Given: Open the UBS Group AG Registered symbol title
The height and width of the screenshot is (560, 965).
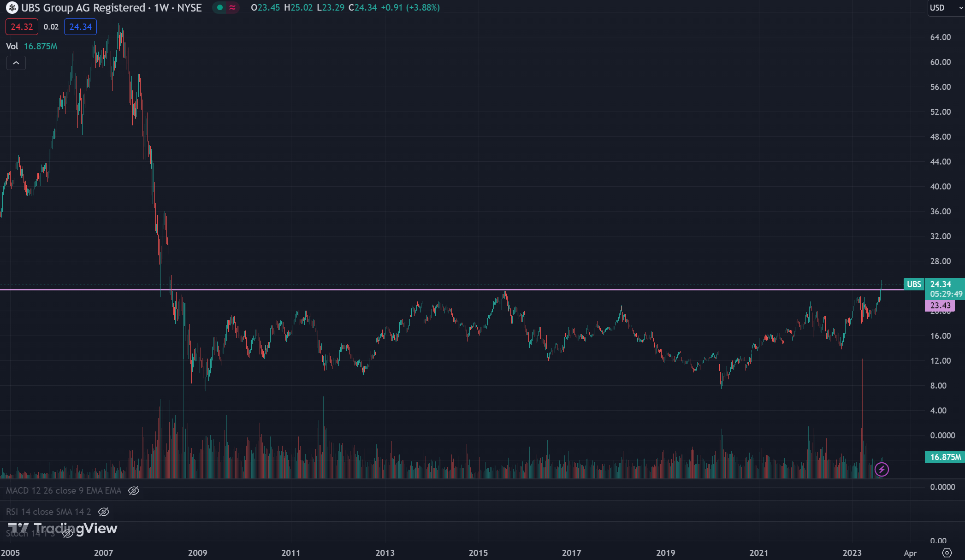Looking at the screenshot, I should [x=83, y=8].
